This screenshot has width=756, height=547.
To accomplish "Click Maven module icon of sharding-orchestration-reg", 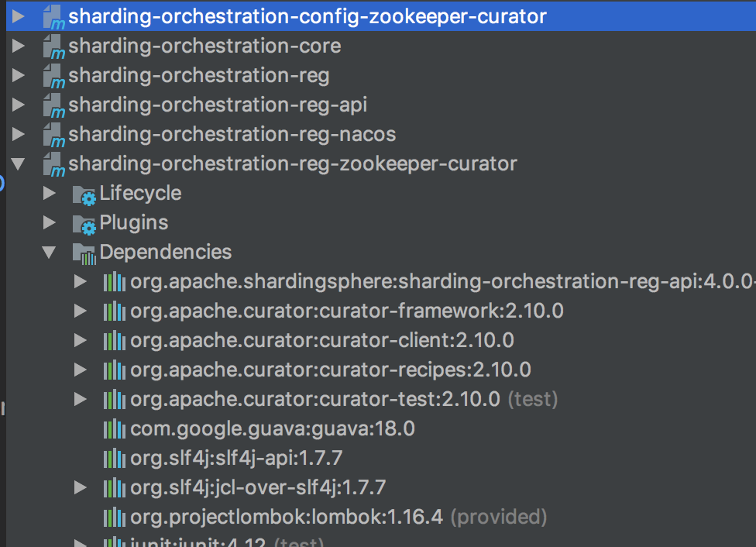I will 53,76.
